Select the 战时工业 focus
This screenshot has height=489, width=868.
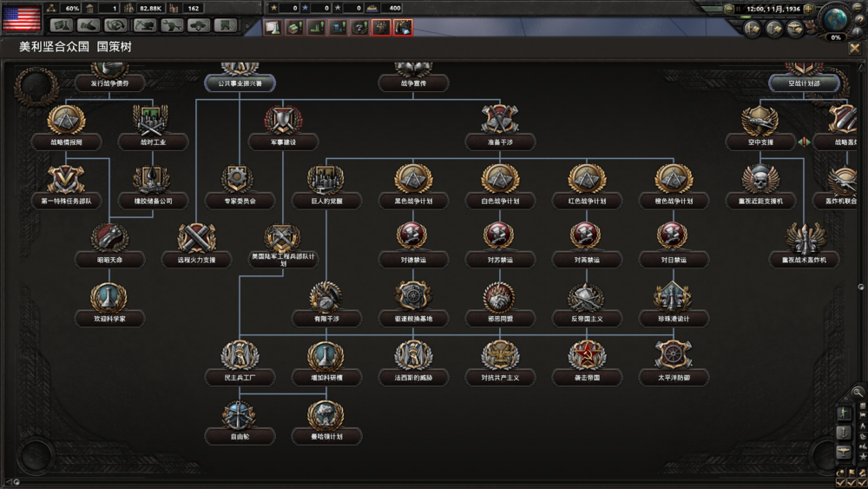tap(153, 128)
